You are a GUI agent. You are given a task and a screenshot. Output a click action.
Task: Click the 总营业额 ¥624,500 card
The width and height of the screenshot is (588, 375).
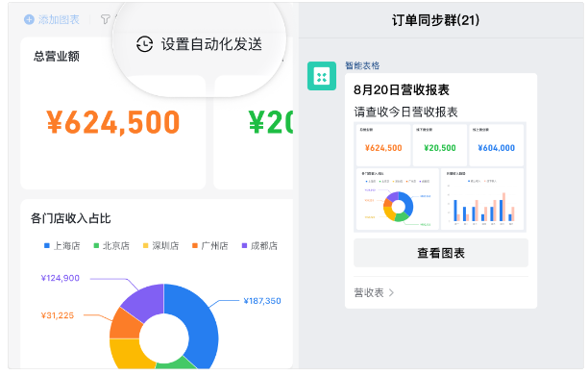tap(112, 113)
